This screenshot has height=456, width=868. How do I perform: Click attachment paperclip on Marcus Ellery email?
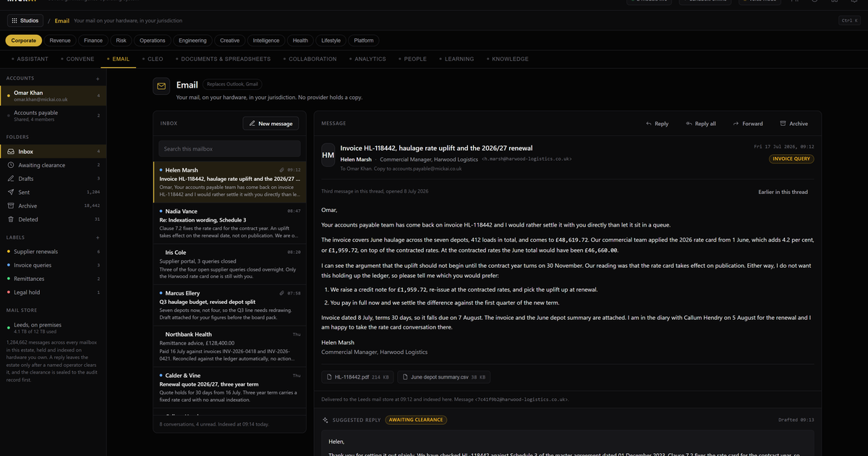282,293
